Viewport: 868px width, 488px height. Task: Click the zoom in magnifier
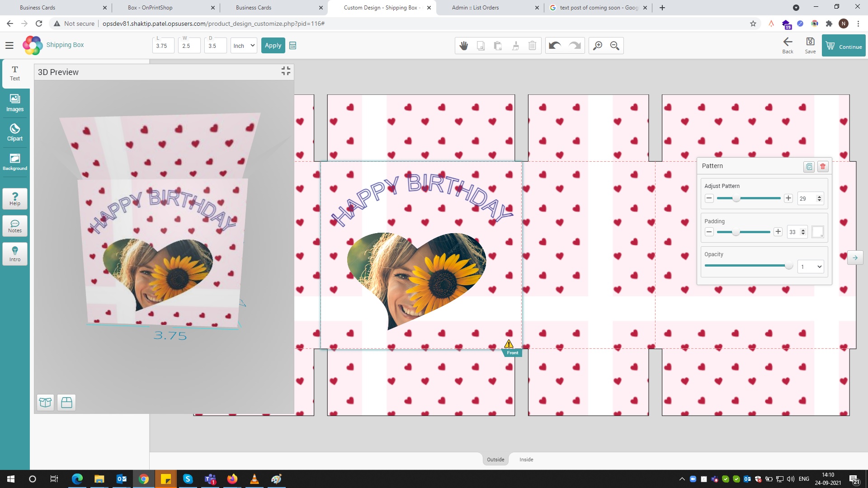(x=598, y=46)
